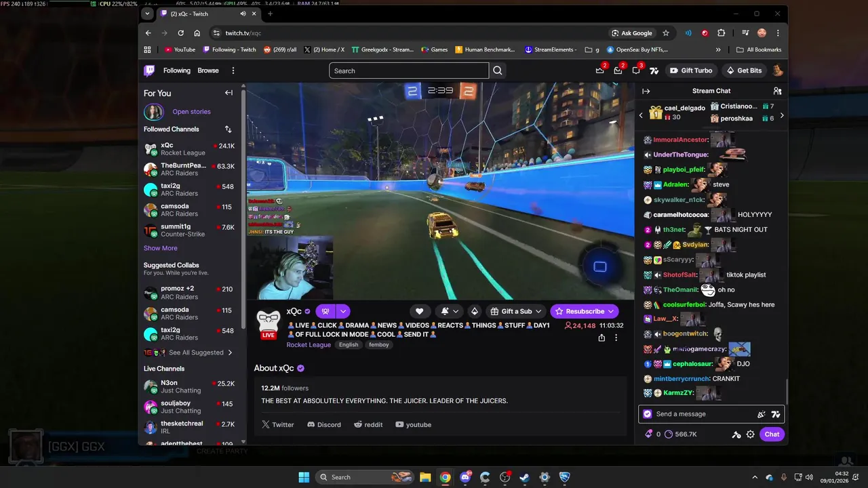Share the xQc stream

[601, 338]
